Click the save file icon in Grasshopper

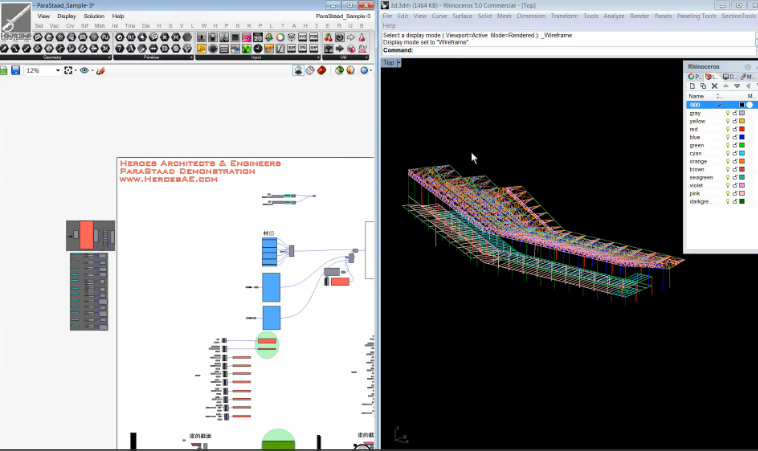click(15, 71)
